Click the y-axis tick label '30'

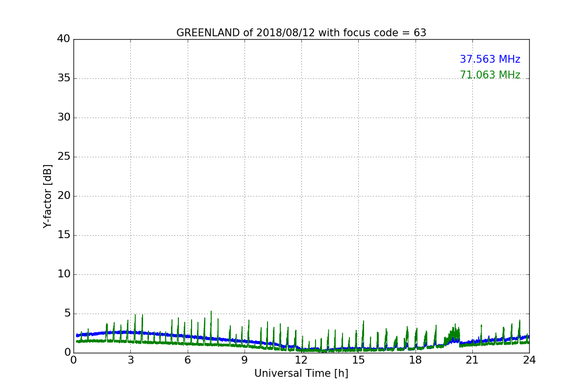(64, 118)
